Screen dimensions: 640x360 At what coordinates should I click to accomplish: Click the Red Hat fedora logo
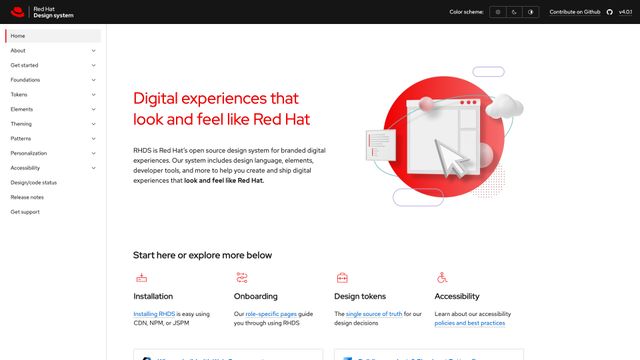18,12
